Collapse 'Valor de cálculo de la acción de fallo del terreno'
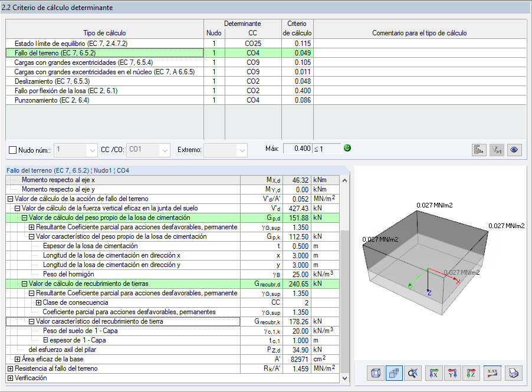The image size is (532, 392). (x=10, y=199)
